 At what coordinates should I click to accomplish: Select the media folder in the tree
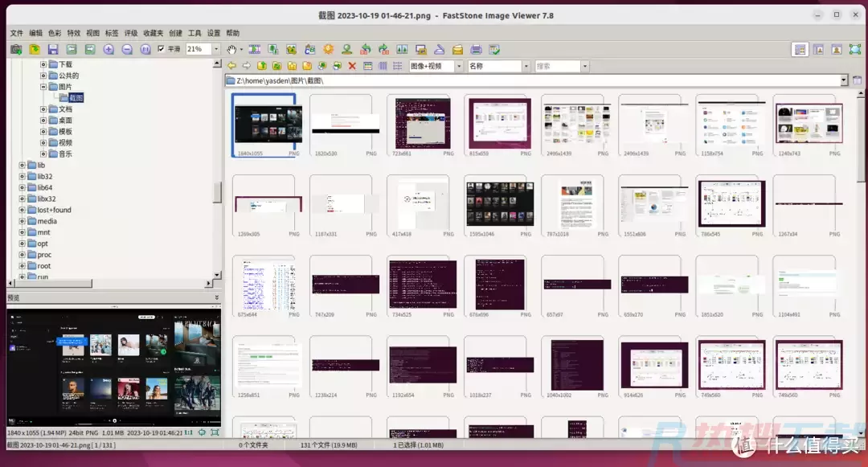coord(47,221)
